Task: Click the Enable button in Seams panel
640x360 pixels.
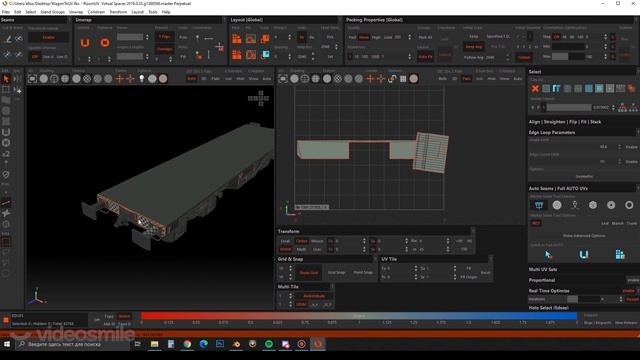Action: 48,37
